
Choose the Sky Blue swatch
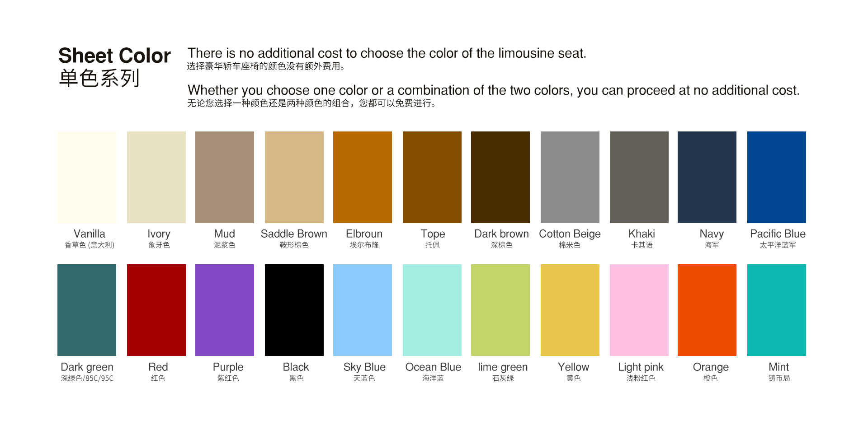point(363,310)
